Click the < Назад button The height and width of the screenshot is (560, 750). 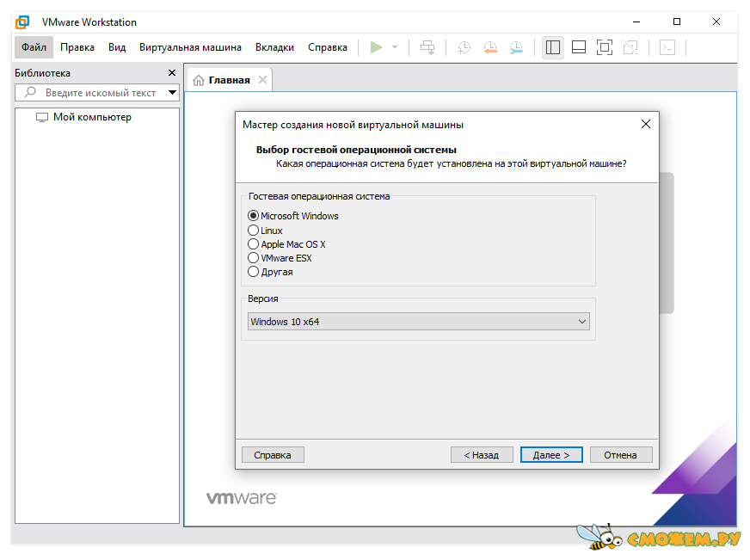pos(482,455)
